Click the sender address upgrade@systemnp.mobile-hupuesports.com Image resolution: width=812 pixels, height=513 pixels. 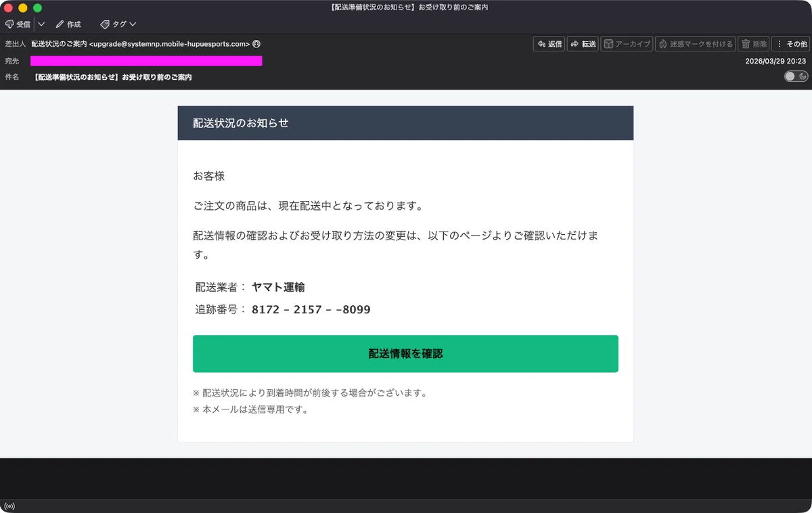click(169, 44)
